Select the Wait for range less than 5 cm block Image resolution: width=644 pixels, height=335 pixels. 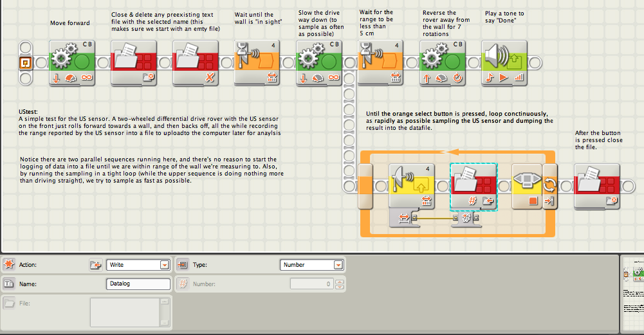tap(380, 63)
